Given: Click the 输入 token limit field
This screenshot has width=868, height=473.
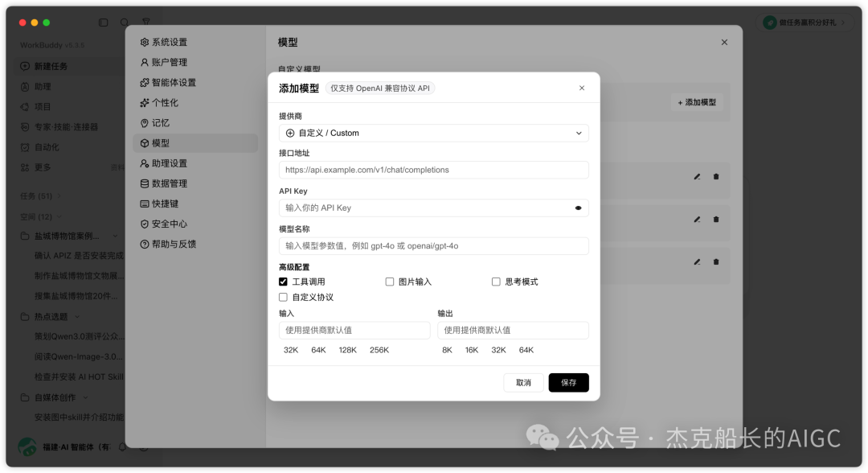Looking at the screenshot, I should click(x=354, y=330).
